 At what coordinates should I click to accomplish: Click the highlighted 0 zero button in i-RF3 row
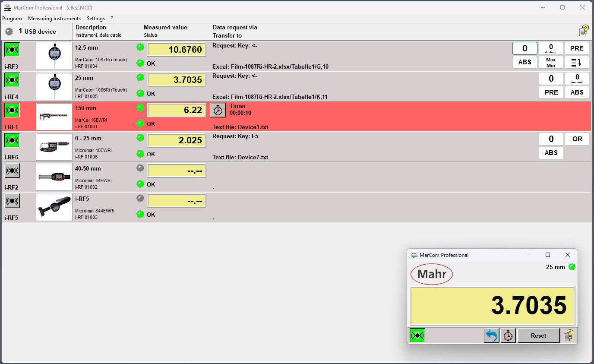click(x=525, y=48)
